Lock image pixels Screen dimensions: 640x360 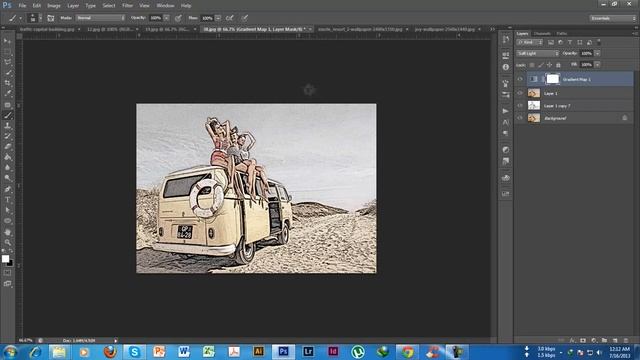pyautogui.click(x=541, y=65)
